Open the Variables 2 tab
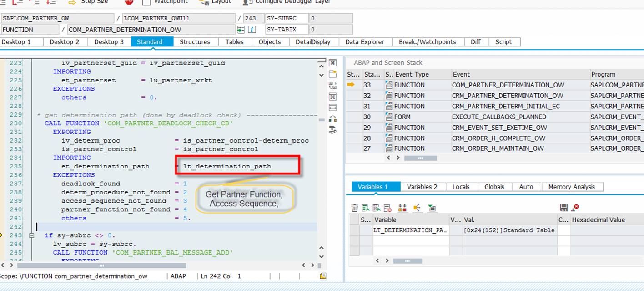 tap(422, 187)
